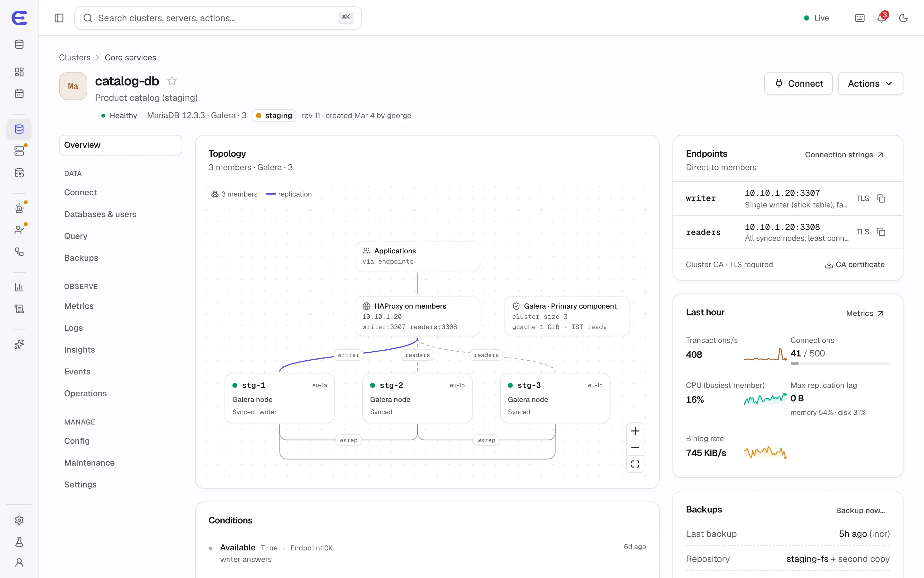
Task: Open the alerts siren icon in sidebar
Action: click(x=19, y=208)
